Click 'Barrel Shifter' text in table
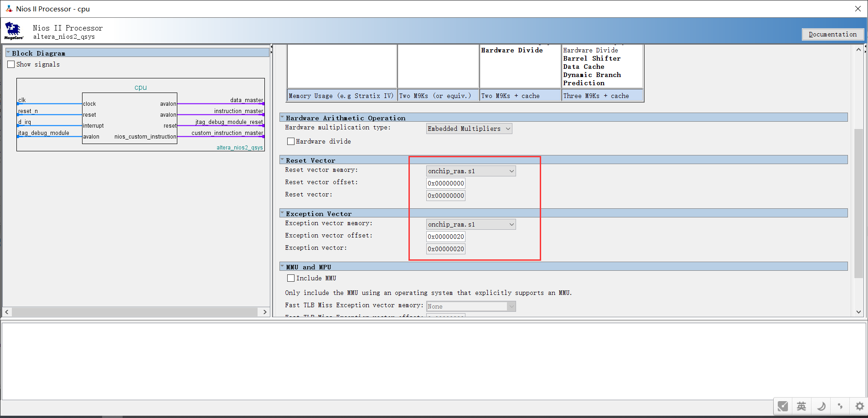The height and width of the screenshot is (418, 868). (592, 58)
